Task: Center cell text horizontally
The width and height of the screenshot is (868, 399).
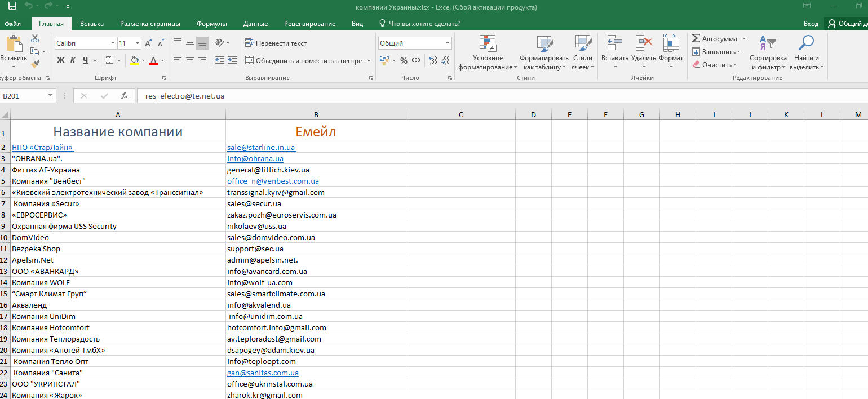Action: (x=190, y=60)
